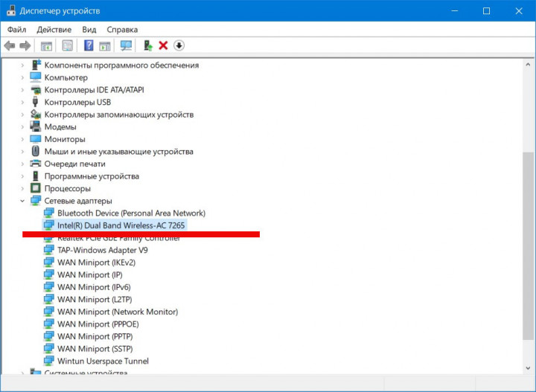Select the TAP-Windows Adapter V9 device

102,250
